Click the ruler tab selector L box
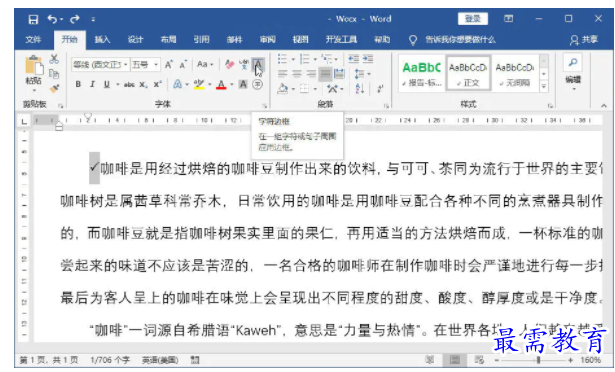This screenshot has width=615, height=372. (x=24, y=121)
